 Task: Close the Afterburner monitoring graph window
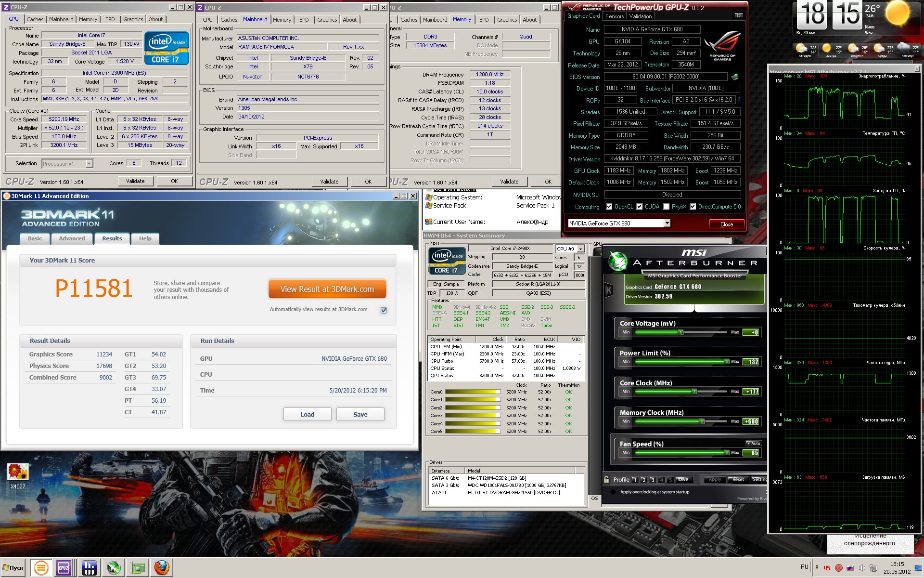[916, 69]
